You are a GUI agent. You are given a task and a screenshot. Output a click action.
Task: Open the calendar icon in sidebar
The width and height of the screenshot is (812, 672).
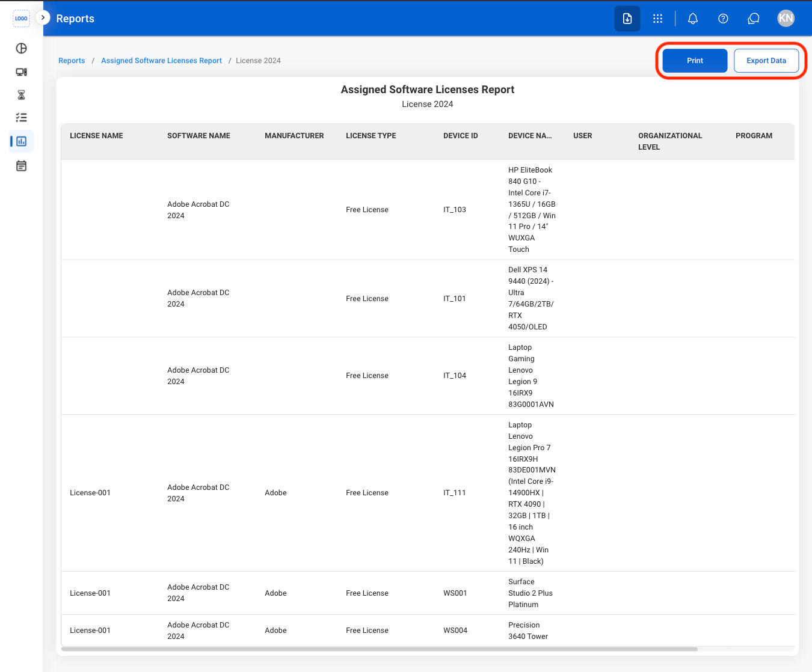click(21, 166)
